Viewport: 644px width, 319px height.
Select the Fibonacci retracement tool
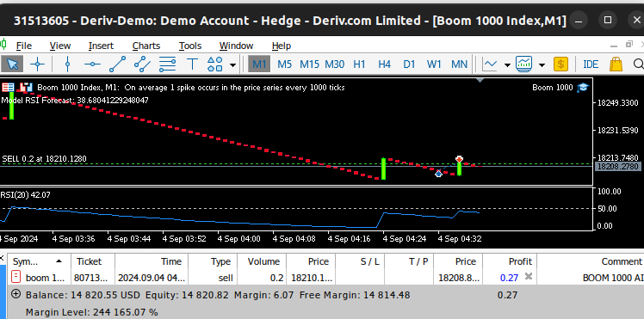click(x=167, y=64)
